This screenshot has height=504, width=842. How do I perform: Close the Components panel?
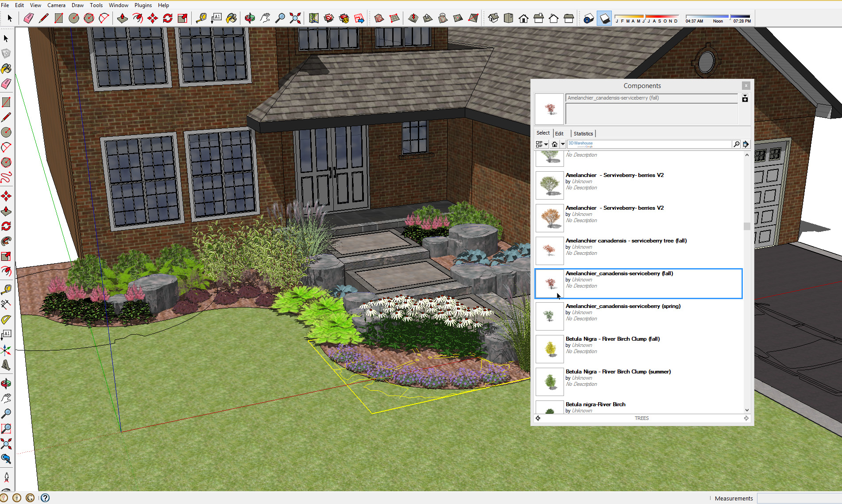[x=746, y=85]
